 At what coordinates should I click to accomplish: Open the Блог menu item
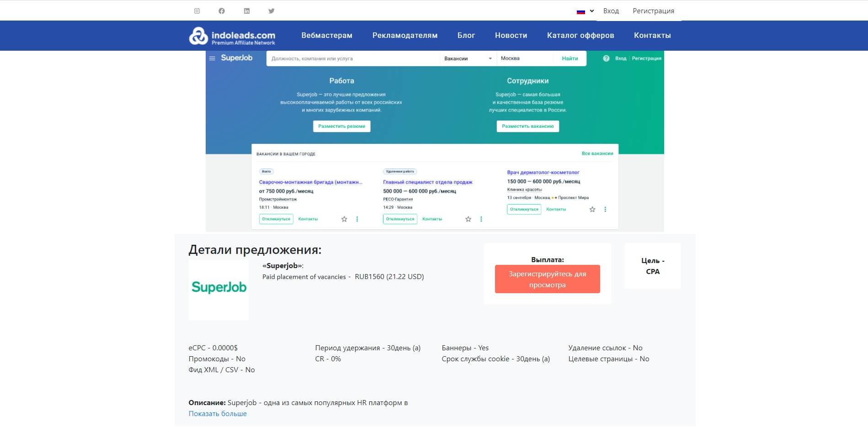click(x=466, y=35)
